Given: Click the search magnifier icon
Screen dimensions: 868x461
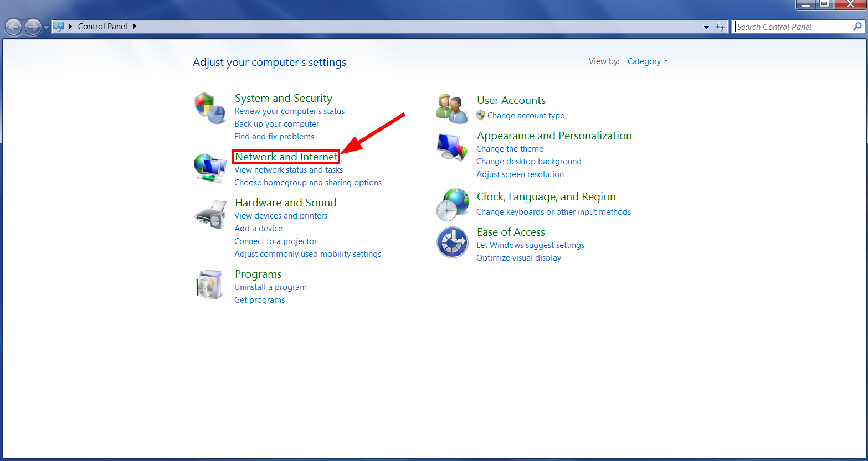Looking at the screenshot, I should [x=857, y=27].
